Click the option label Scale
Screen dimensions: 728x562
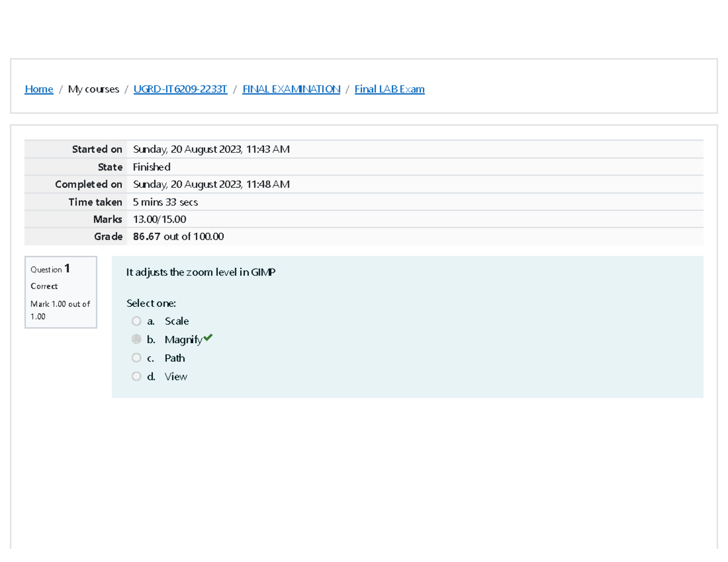pos(176,321)
